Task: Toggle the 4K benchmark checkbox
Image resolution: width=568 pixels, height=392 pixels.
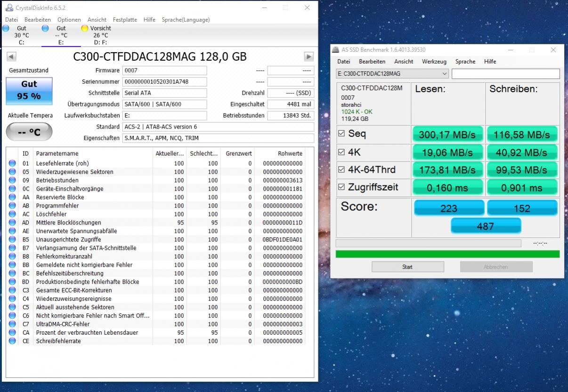Action: [x=342, y=152]
